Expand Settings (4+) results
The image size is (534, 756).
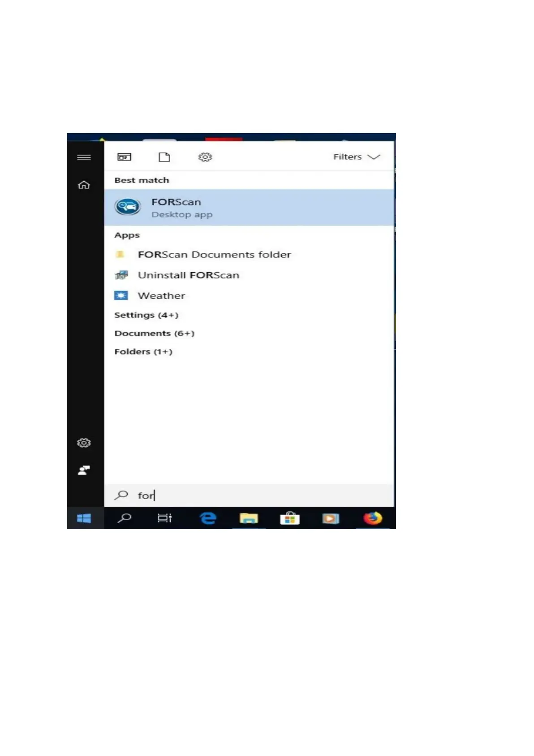146,315
